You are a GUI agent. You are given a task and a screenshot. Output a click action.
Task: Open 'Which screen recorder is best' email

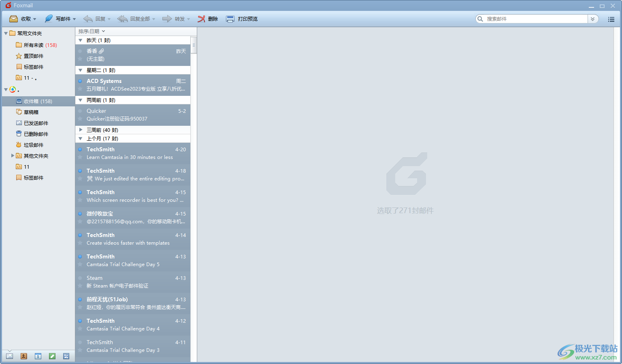tap(133, 196)
